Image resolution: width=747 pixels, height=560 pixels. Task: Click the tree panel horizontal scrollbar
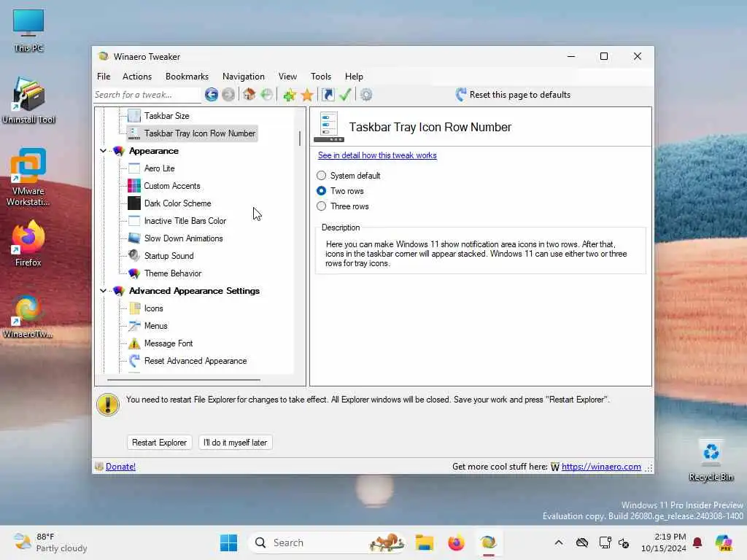[x=184, y=380]
